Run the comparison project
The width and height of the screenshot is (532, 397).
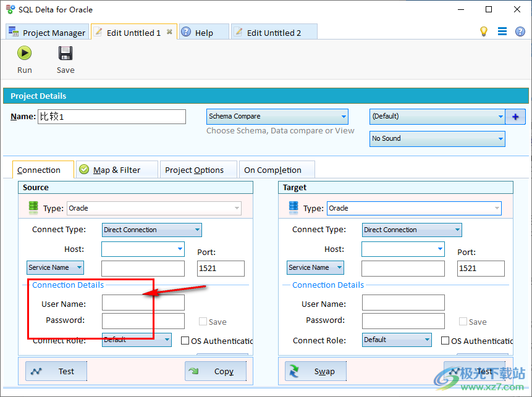pyautogui.click(x=25, y=60)
